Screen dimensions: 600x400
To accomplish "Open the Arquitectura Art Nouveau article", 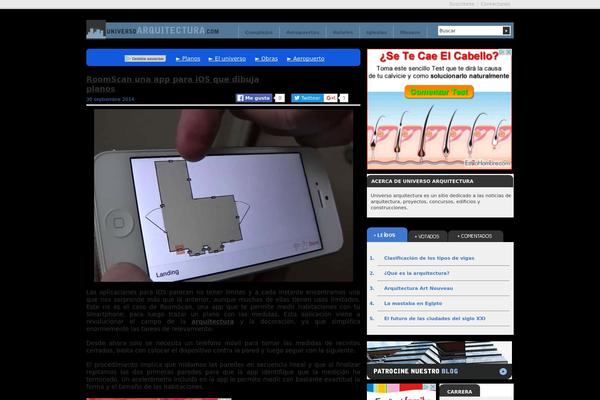I will [418, 288].
